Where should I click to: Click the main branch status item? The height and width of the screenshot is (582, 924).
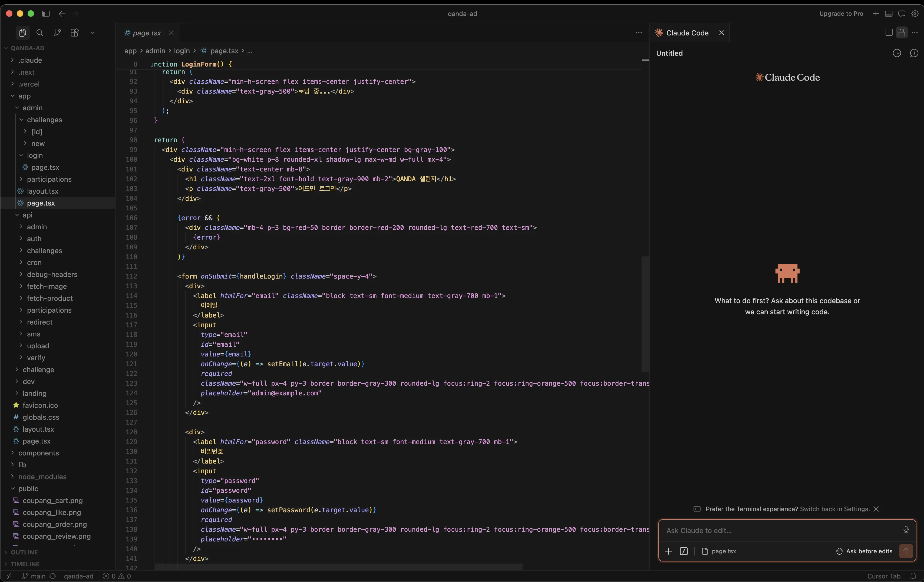[x=34, y=576]
